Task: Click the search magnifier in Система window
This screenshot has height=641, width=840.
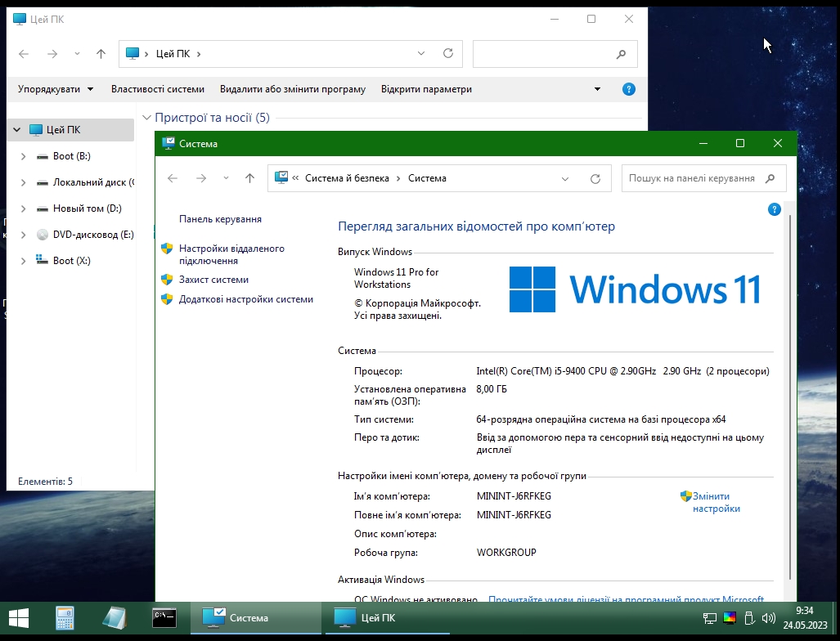Action: (x=770, y=178)
